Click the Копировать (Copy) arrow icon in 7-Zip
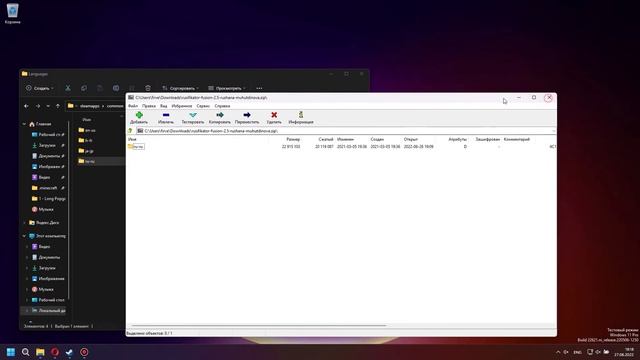Viewport: 640px width, 360px height. 220,115
